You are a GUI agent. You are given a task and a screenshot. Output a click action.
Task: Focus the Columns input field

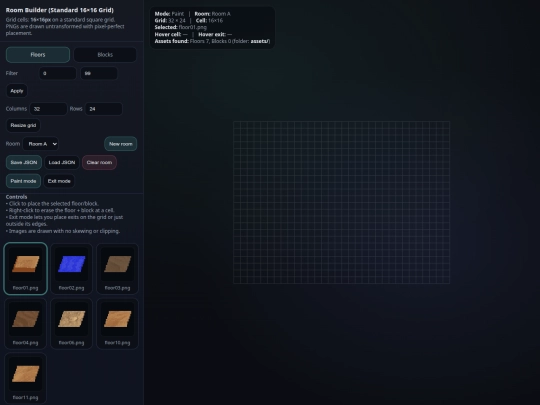coord(48,109)
